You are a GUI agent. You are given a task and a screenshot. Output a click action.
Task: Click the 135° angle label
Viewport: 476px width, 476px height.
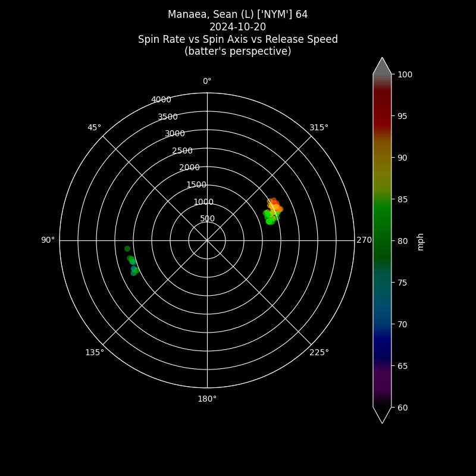[95, 352]
